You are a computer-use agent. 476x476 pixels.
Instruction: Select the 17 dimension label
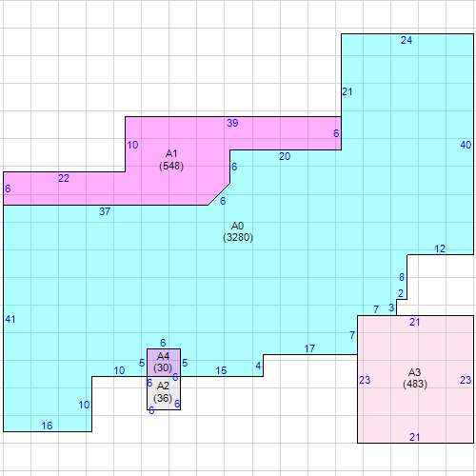[x=309, y=348]
